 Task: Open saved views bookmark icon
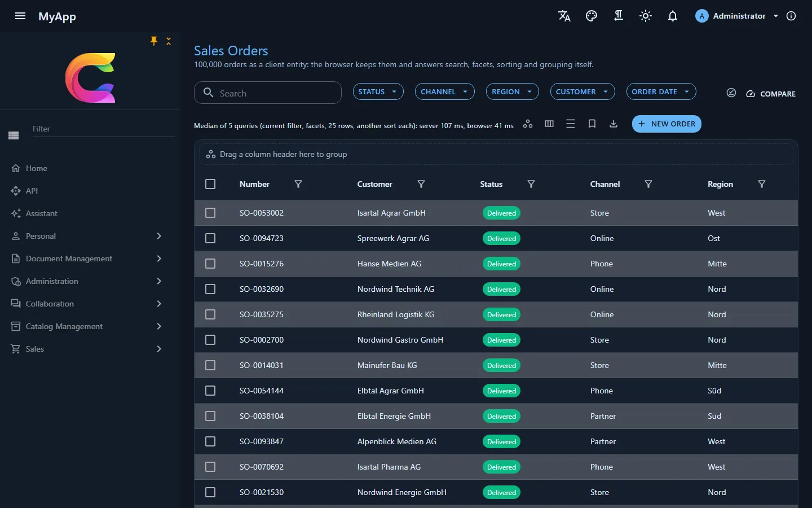click(592, 124)
